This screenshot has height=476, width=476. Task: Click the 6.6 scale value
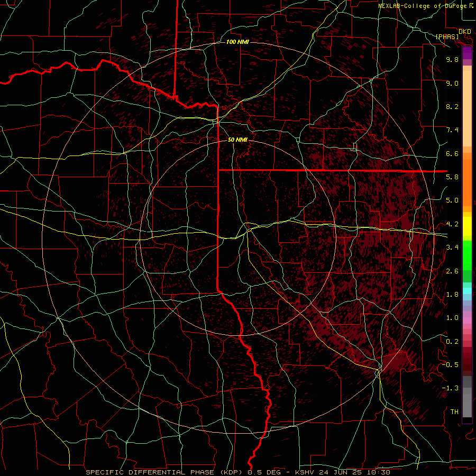pyautogui.click(x=452, y=153)
